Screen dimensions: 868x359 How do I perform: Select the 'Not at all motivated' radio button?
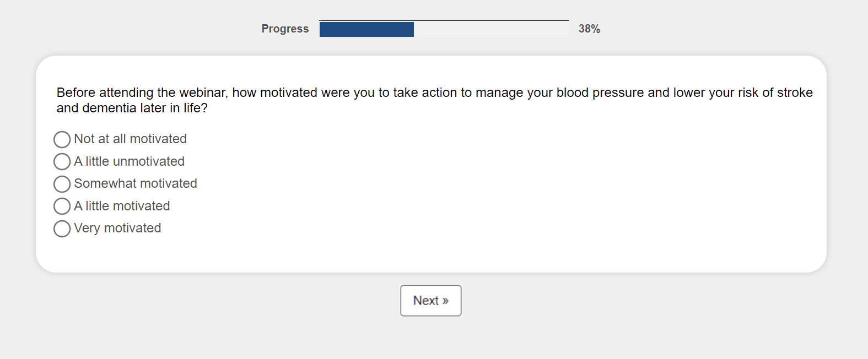click(62, 139)
